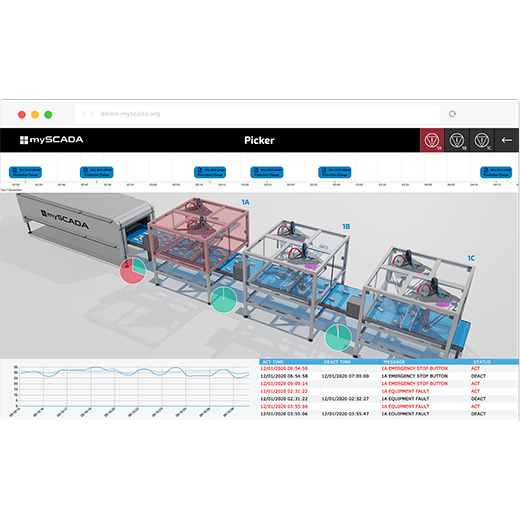Select red act time 12/01/2020 02:31:22

[x=284, y=391]
